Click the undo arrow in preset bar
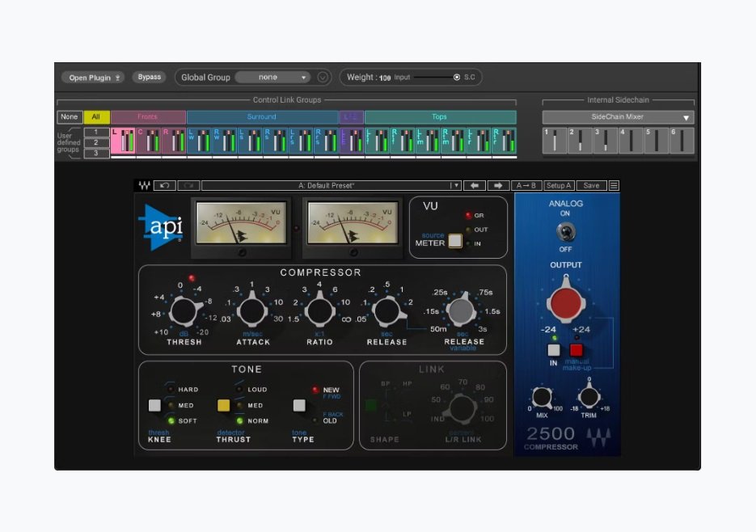Image resolution: width=756 pixels, height=532 pixels. pos(164,185)
